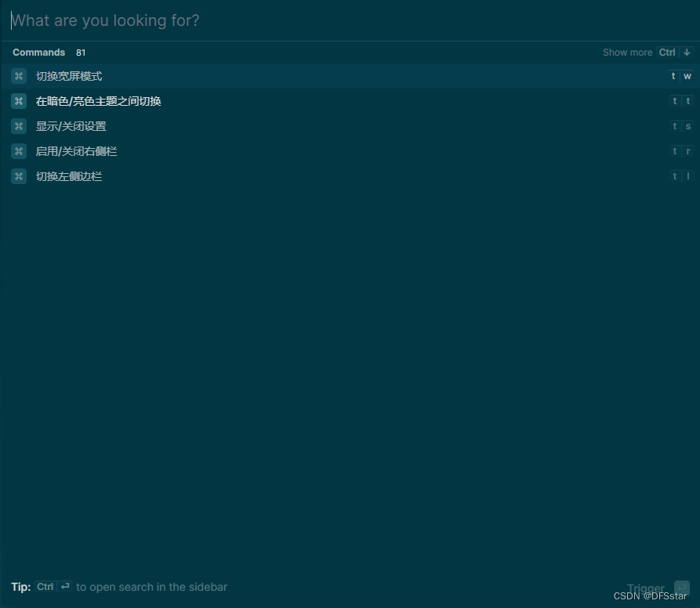Screen dimensions: 700x608
Task: Click command icon beside 启用/关闭右侧栏
Action: tap(19, 151)
